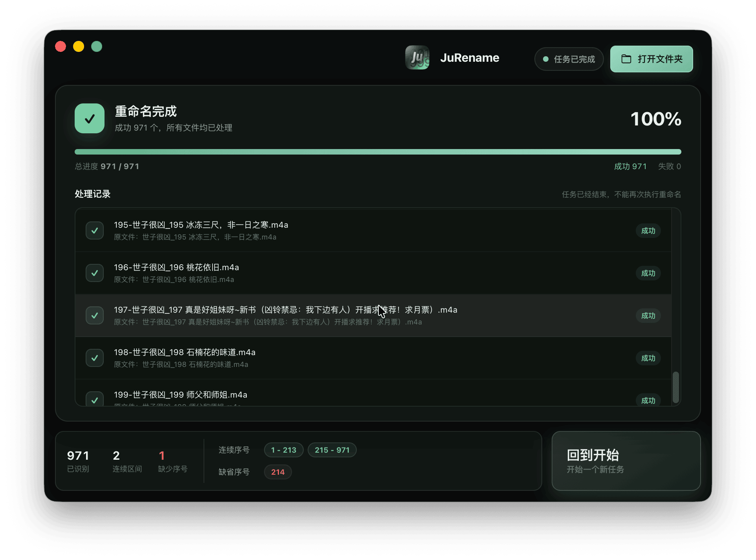Click notice 任务已经结束，不能再次执行重命名
The image size is (756, 560).
tap(621, 194)
